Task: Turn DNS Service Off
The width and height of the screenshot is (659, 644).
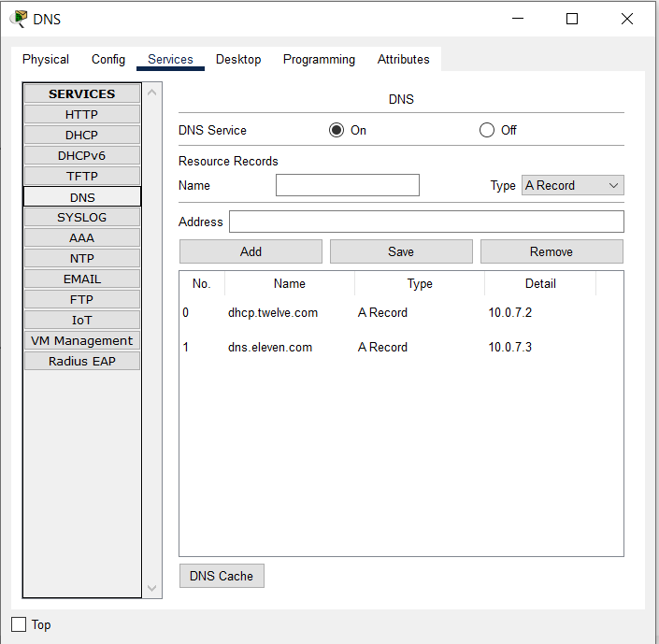Action: 487,130
